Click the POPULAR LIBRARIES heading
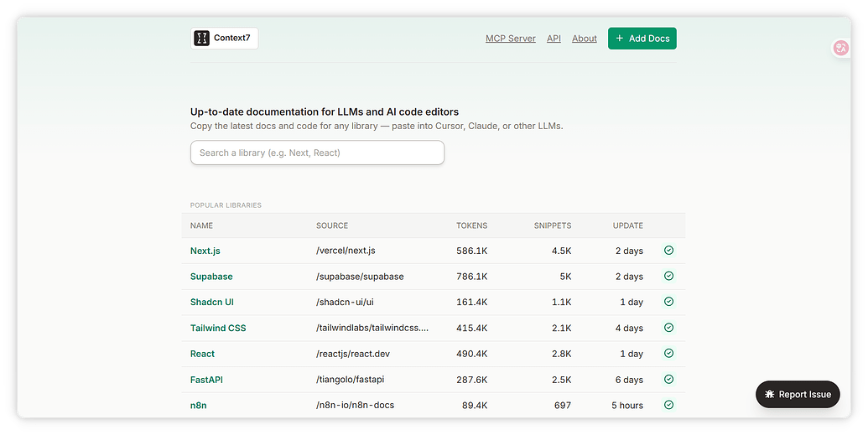Image resolution: width=868 pixels, height=435 pixels. coord(226,205)
